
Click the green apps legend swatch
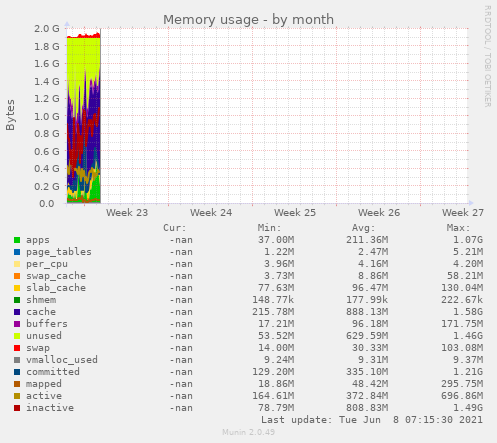click(x=17, y=240)
